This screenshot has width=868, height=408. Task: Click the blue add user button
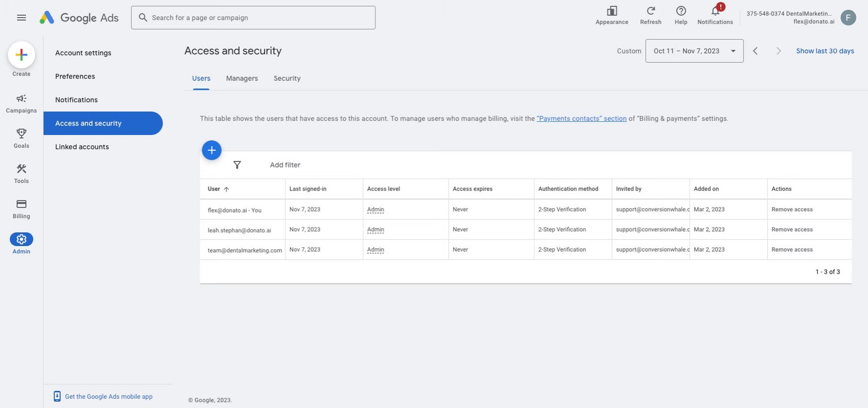[212, 150]
